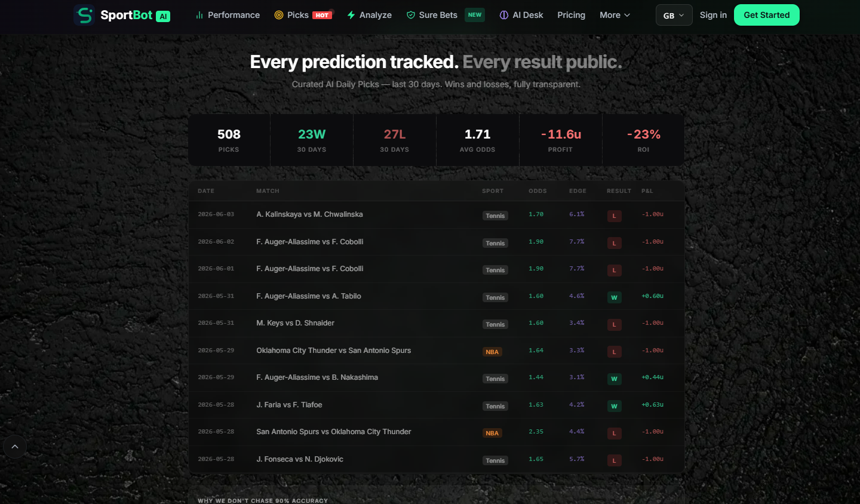Click W result badge for Faria vs Tiafoe
The height and width of the screenshot is (504, 860).
pos(614,406)
